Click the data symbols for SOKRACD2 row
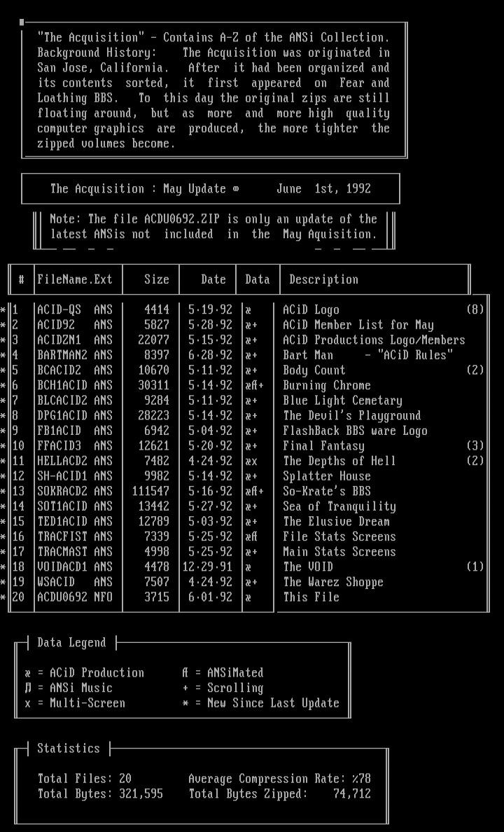This screenshot has height=832, width=504. coord(255,491)
